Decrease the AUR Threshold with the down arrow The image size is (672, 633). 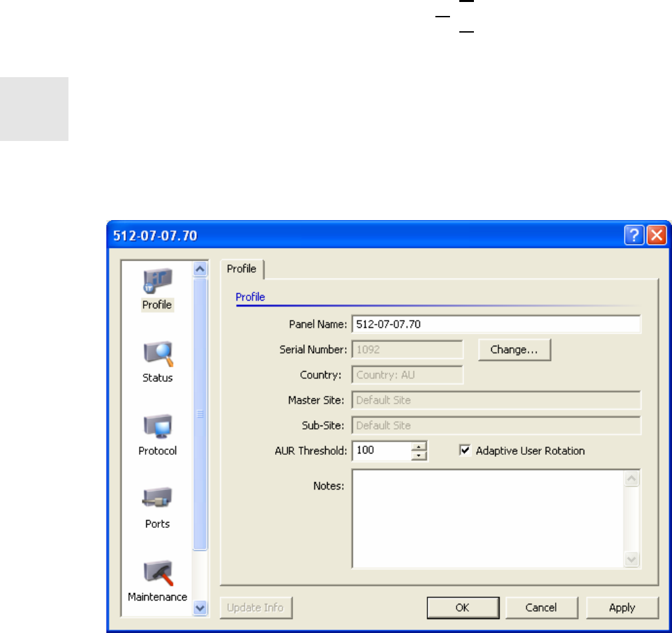[x=419, y=455]
